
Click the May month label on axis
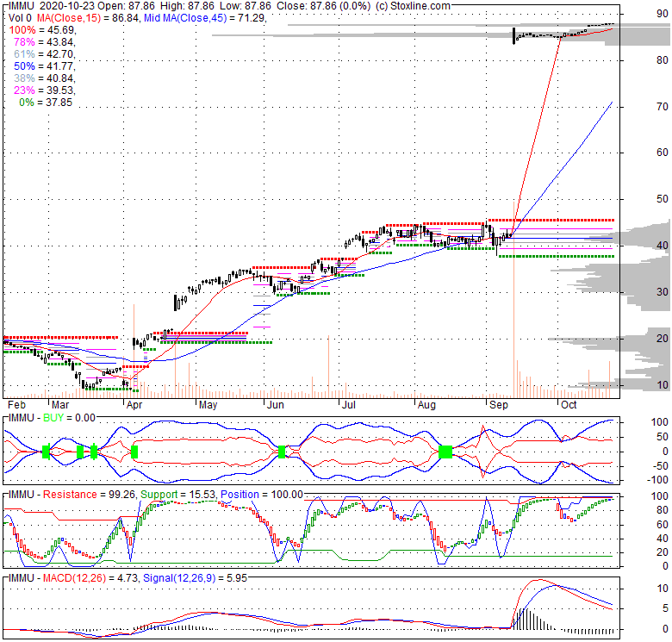(208, 405)
